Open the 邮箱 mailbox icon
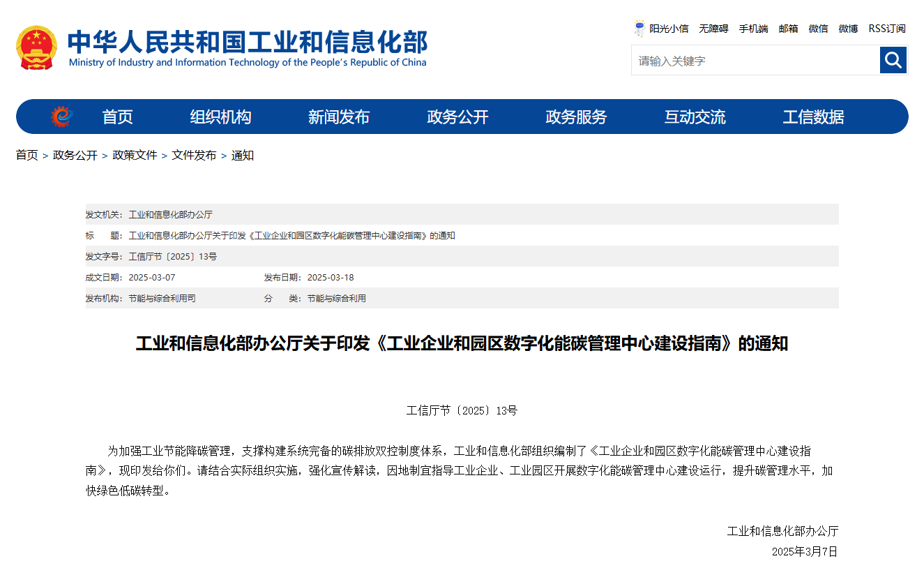 [788, 28]
